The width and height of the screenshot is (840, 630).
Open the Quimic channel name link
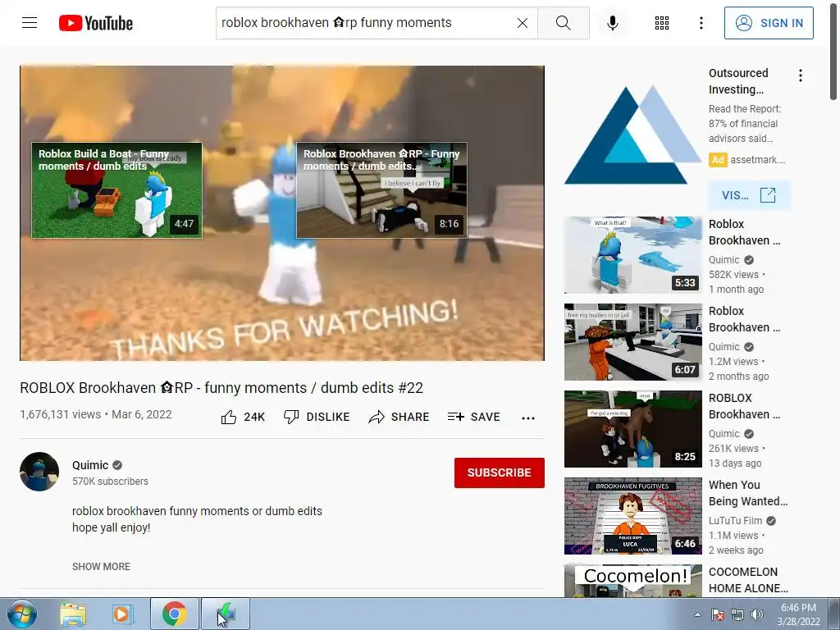pyautogui.click(x=90, y=465)
